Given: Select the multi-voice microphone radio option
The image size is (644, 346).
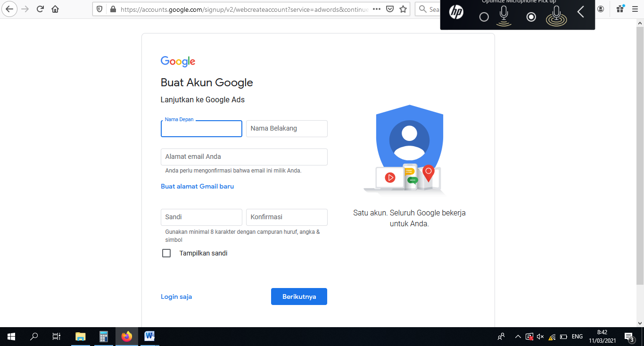Looking at the screenshot, I should 531,17.
